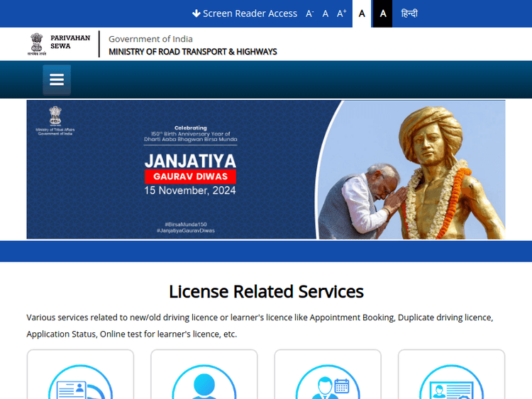Click the Ministry of Tribal Affairs emblem in banner

tap(55, 116)
